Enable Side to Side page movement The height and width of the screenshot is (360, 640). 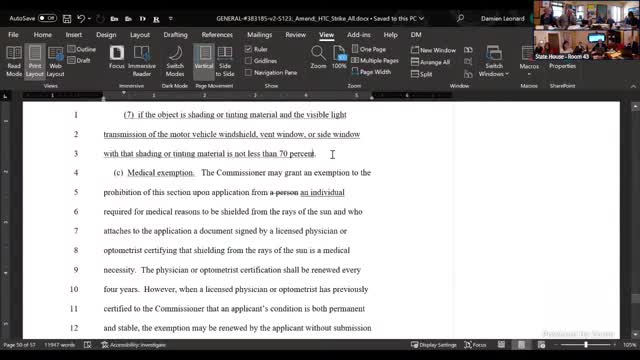225,61
